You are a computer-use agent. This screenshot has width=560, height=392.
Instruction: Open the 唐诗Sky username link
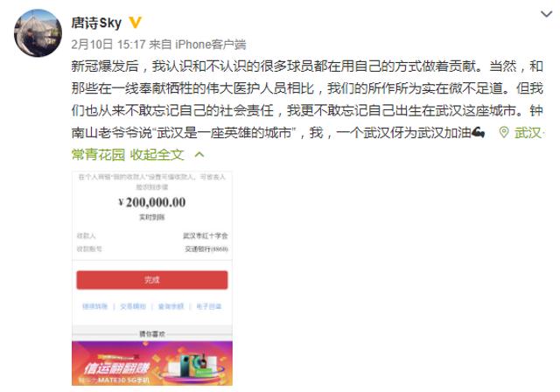pyautogui.click(x=96, y=23)
